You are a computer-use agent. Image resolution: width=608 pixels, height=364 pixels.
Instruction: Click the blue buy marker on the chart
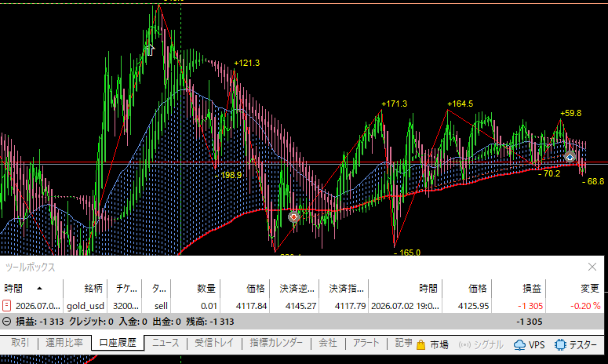pyautogui.click(x=570, y=157)
